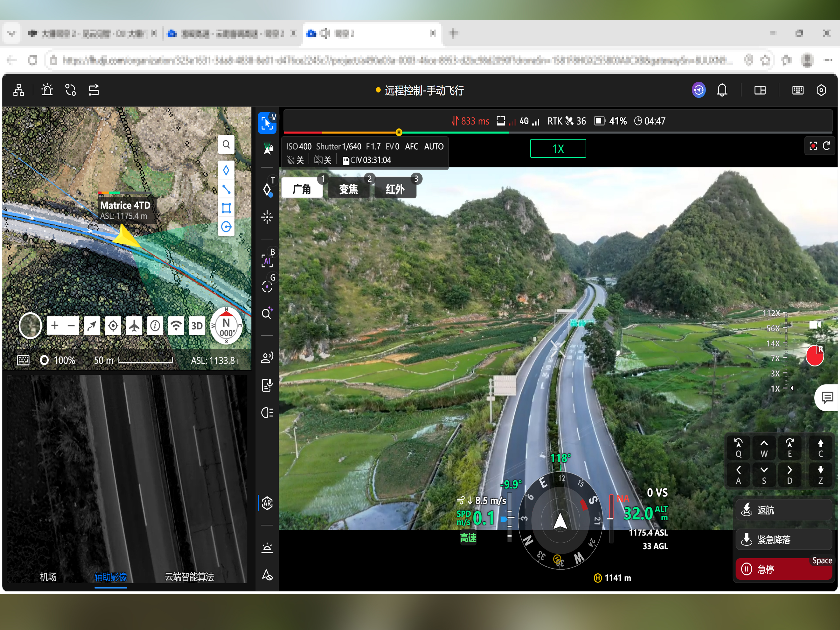Reset the gimbal with circular arrow icon
The height and width of the screenshot is (630, 840).
click(826, 146)
